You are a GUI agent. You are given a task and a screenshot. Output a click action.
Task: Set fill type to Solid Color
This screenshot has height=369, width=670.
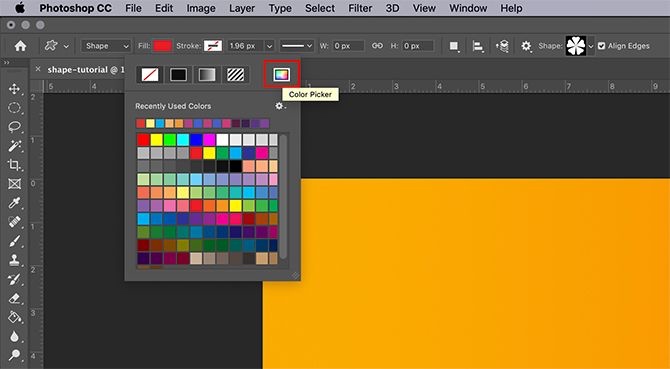[178, 75]
